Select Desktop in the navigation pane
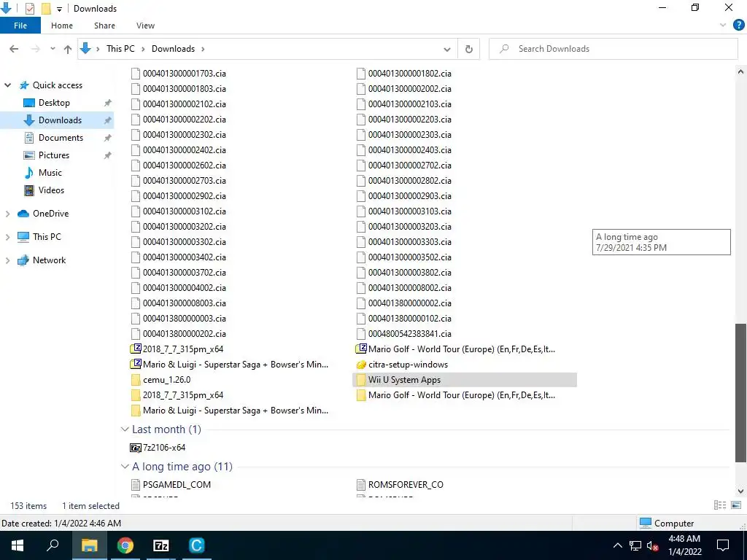747x560 pixels. 54,103
